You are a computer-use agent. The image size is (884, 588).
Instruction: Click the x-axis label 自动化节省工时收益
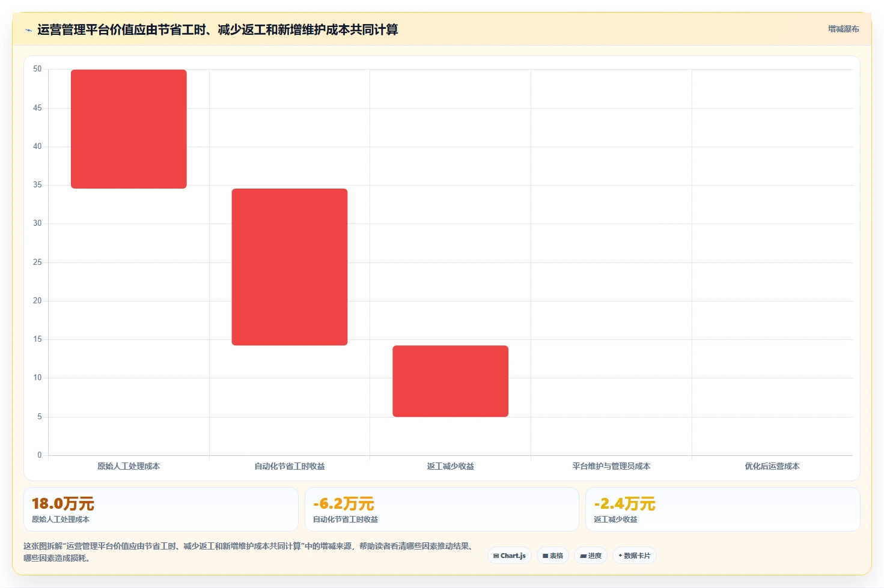(x=290, y=466)
